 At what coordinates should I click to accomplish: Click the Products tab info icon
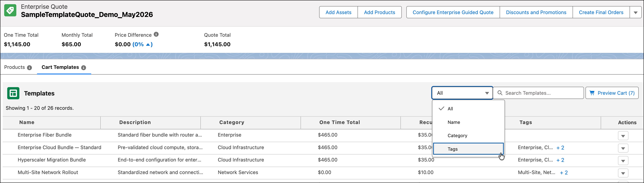coord(29,68)
